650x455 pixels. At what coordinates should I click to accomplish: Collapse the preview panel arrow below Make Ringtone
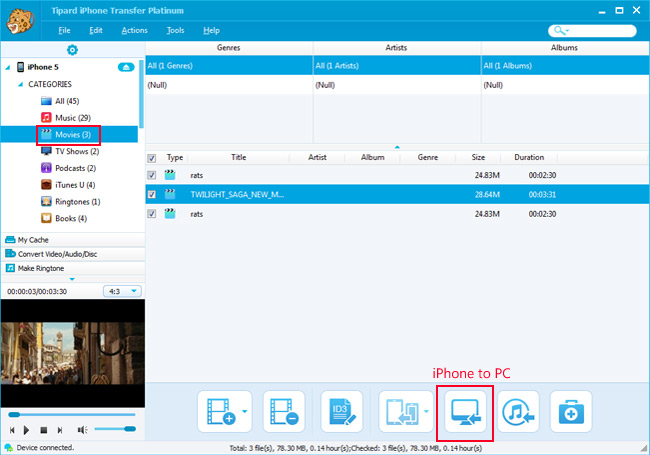[72, 279]
